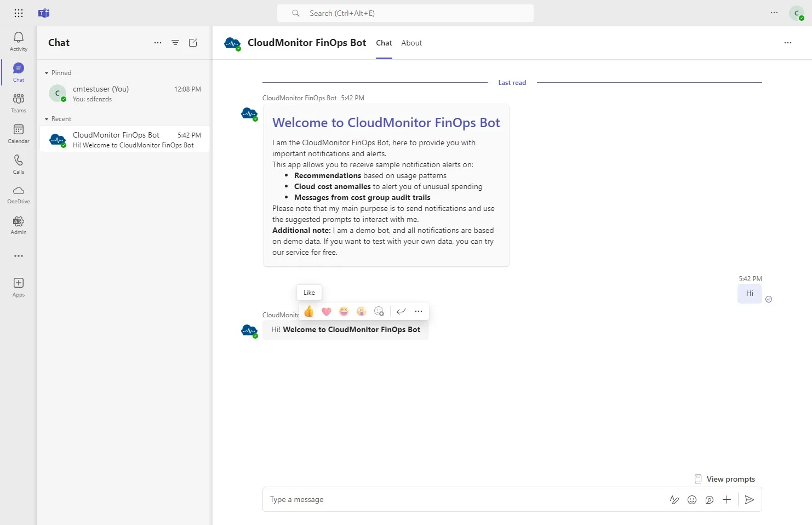Open the Chat section in the sidebar
The height and width of the screenshot is (525, 812).
point(19,72)
